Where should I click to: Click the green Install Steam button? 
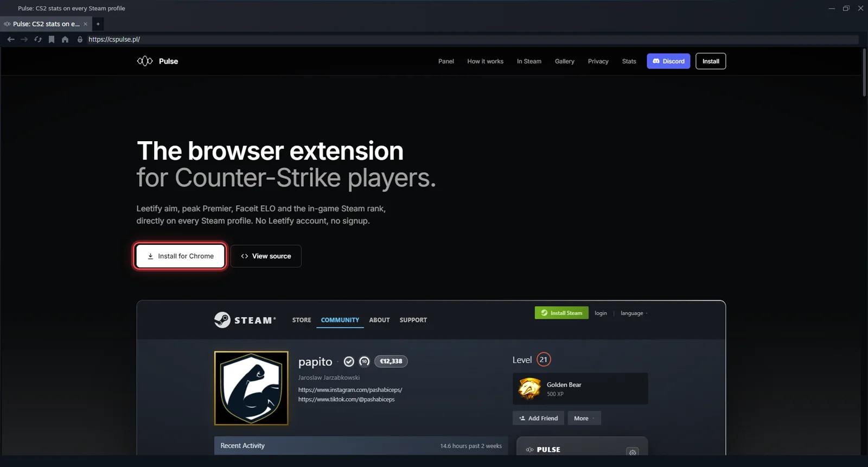(561, 313)
